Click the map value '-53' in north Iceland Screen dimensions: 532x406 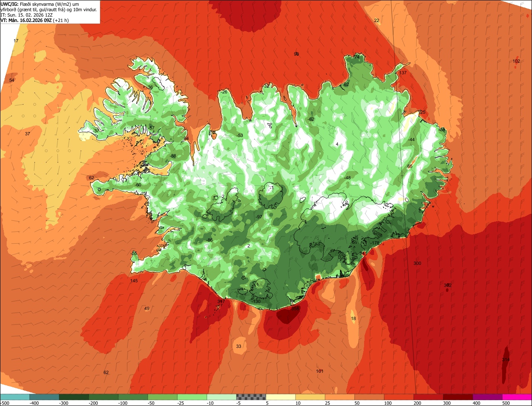pyautogui.click(x=240, y=136)
